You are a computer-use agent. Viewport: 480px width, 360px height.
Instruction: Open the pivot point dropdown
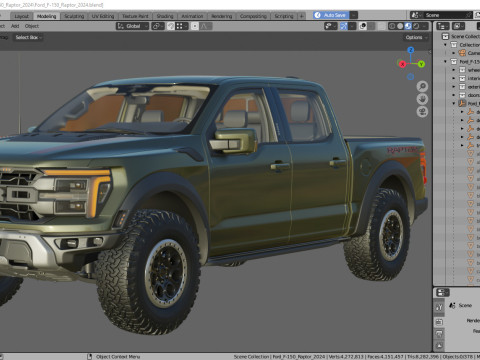coord(158,26)
